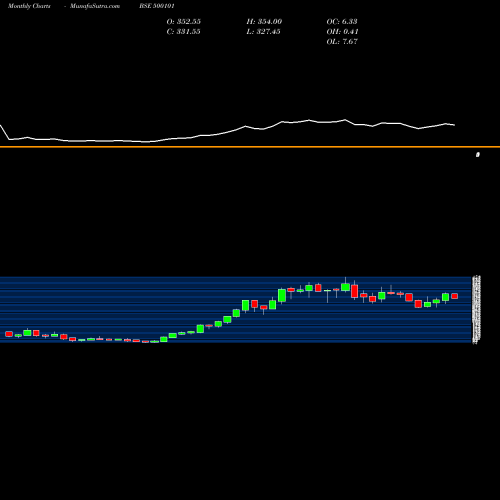The height and width of the screenshot is (500, 500).
Task: Click the '0' axis label below orange line
Action: pos(478,155)
